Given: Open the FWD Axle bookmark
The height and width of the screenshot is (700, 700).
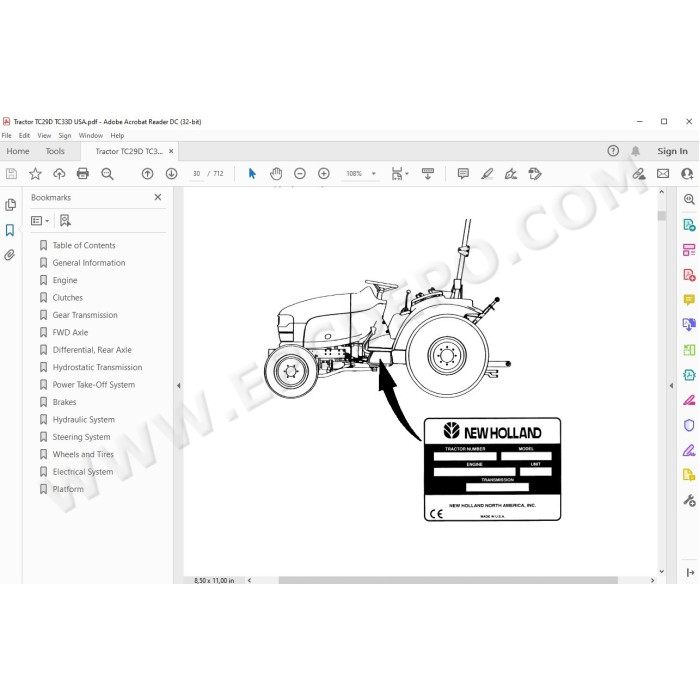Looking at the screenshot, I should tap(70, 332).
